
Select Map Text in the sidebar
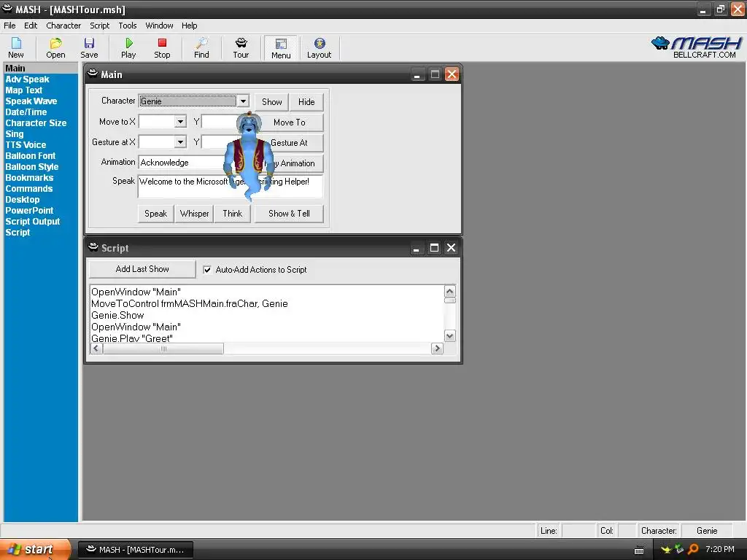coord(24,90)
